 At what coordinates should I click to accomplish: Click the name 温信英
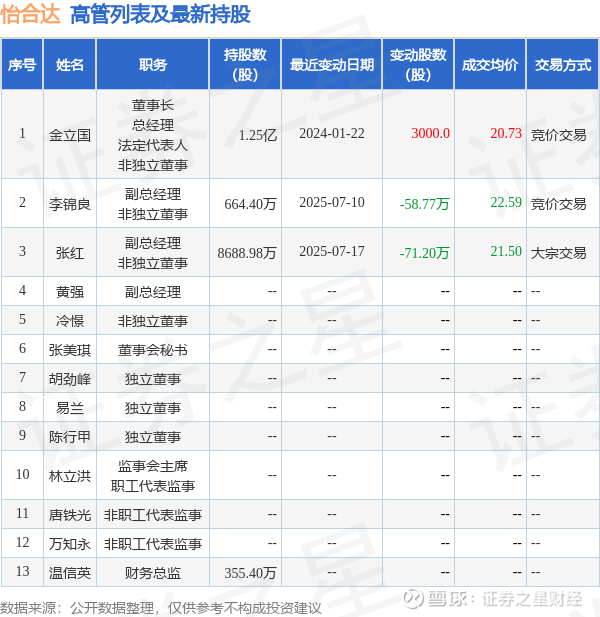70,573
